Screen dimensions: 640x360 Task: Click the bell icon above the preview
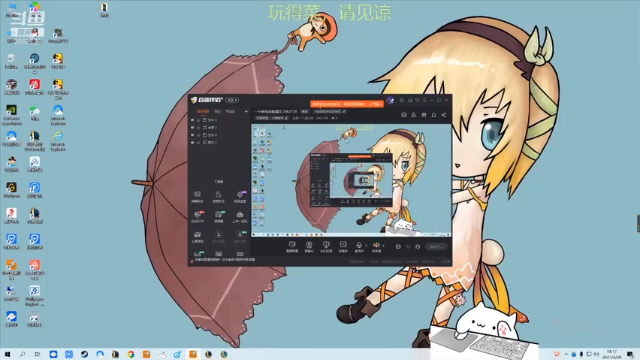[x=434, y=115]
